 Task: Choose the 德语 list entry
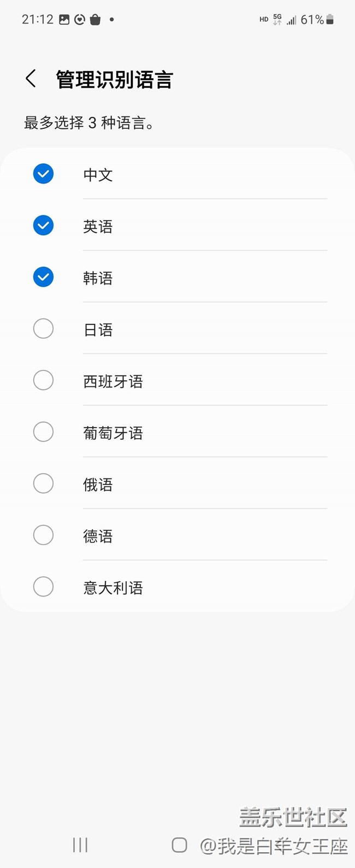[x=98, y=536]
